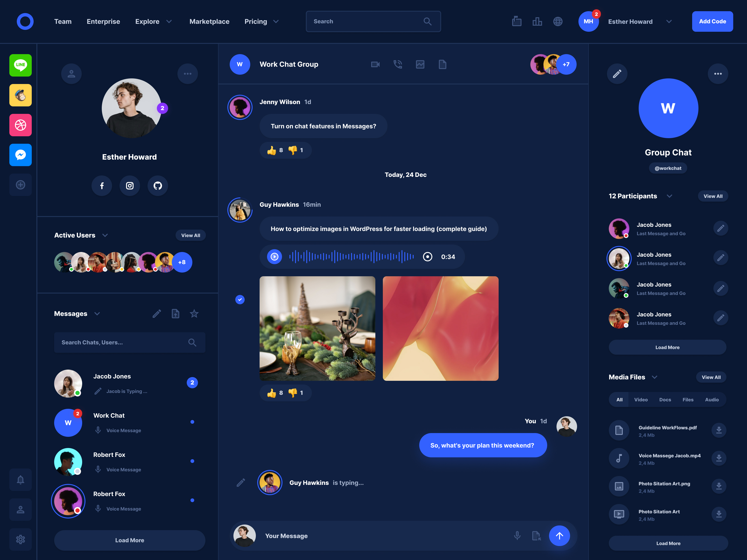Add a new app with plus icon
Viewport: 747px width, 560px height.
coord(20,185)
